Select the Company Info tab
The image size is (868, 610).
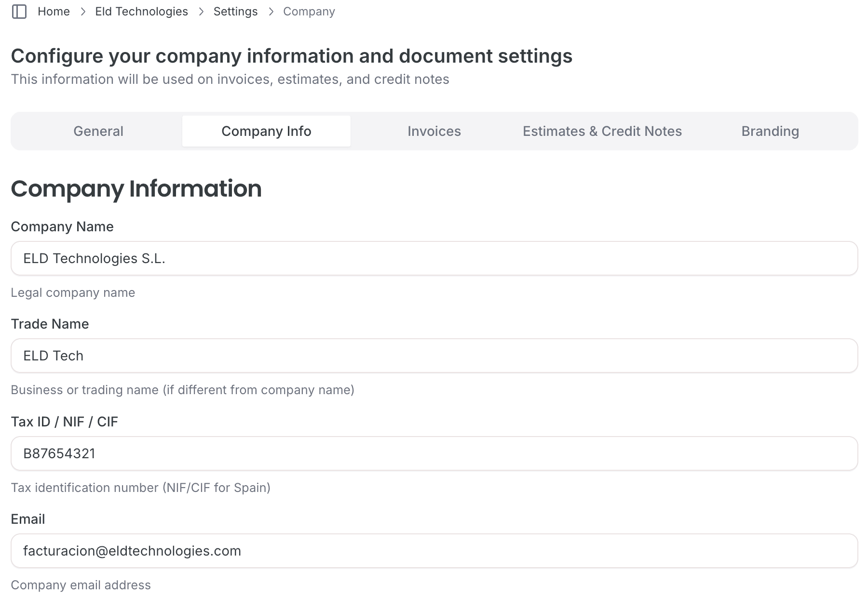pos(266,131)
